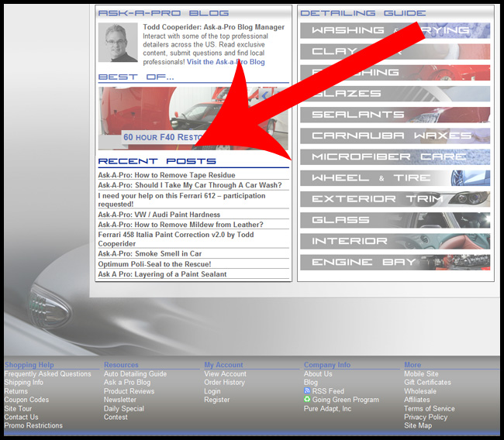Open Returns footer link
504x440 pixels.
pos(16,391)
